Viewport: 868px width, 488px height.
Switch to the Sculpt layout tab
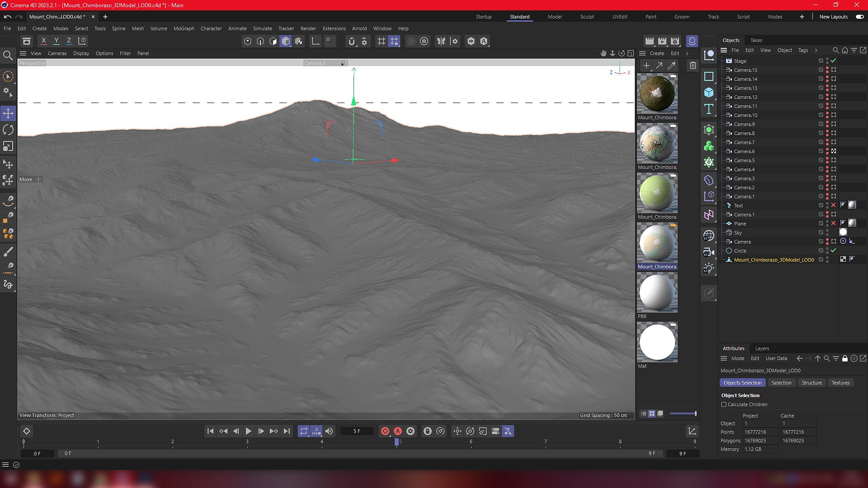tap(587, 17)
